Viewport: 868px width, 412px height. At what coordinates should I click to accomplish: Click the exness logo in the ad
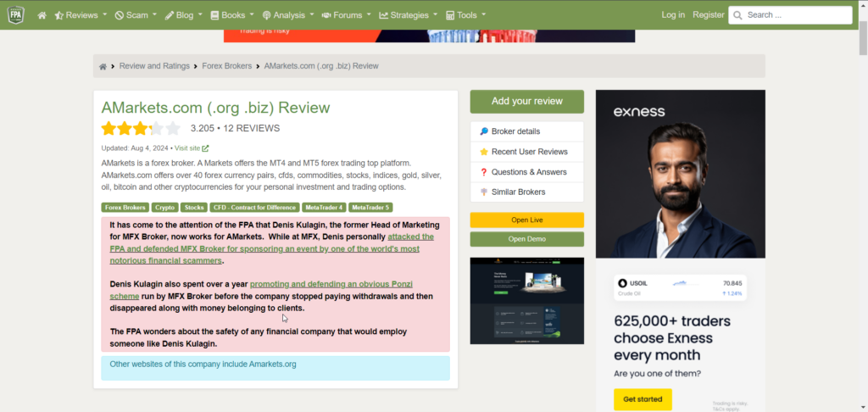639,112
